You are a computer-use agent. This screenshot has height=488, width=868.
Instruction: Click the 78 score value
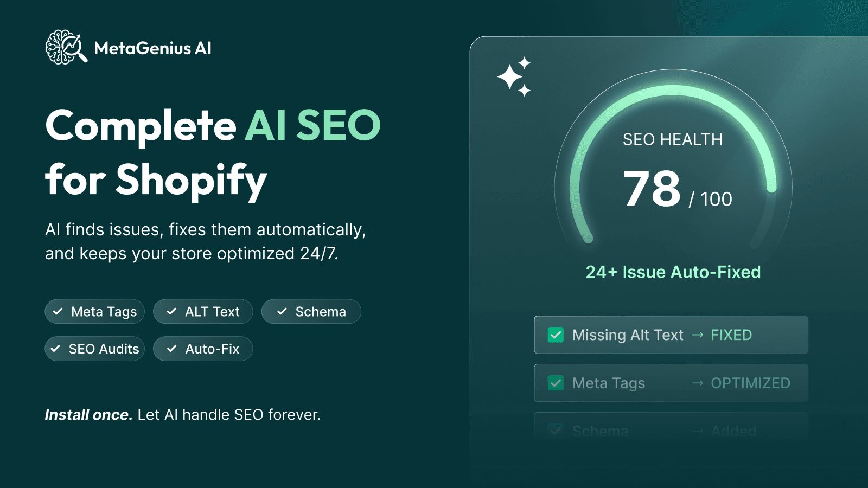click(x=652, y=189)
